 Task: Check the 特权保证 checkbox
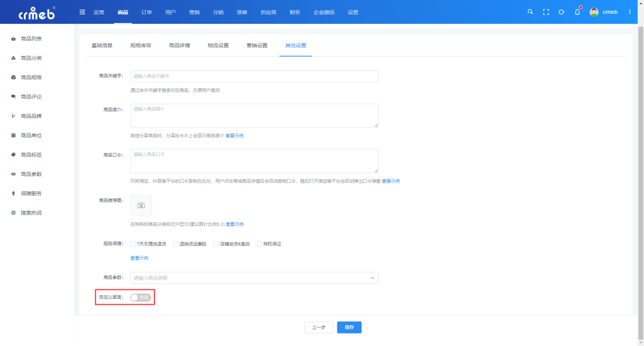coord(259,244)
